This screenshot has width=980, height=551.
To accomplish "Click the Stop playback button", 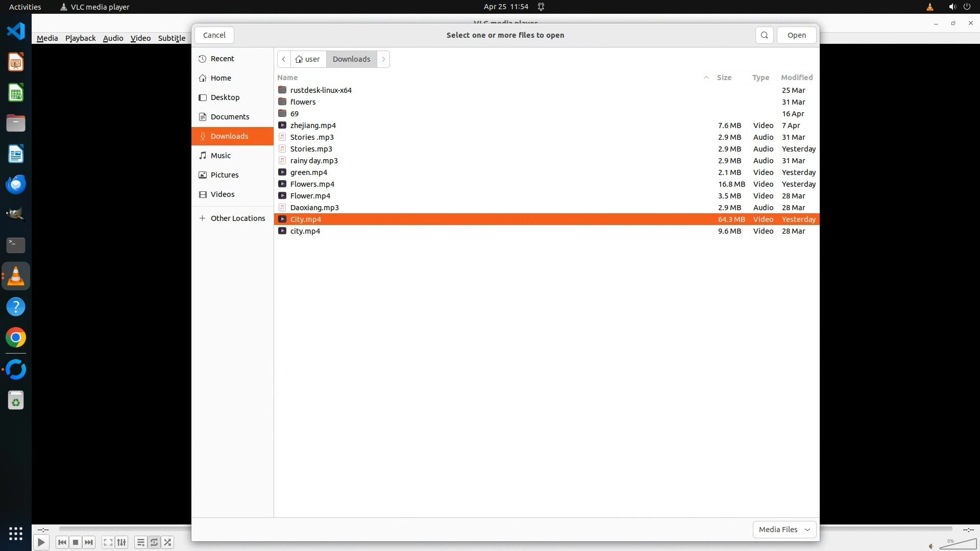I will [76, 542].
